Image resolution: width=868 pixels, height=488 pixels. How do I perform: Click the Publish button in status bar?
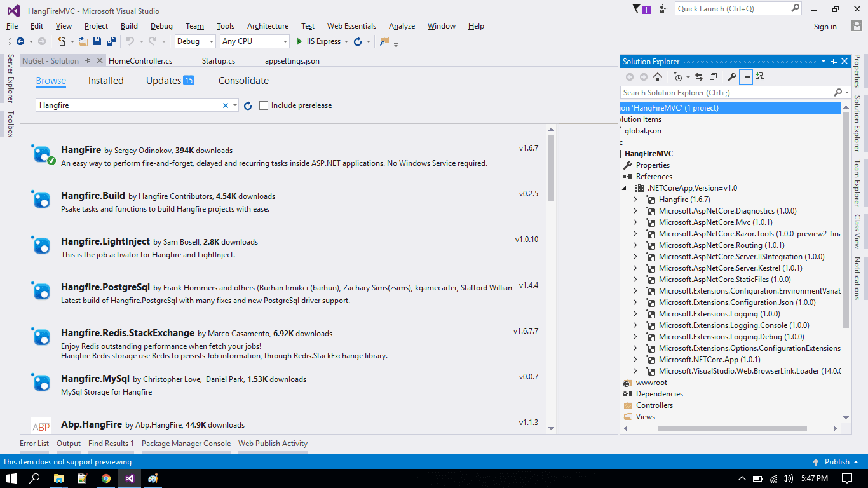tap(836, 462)
